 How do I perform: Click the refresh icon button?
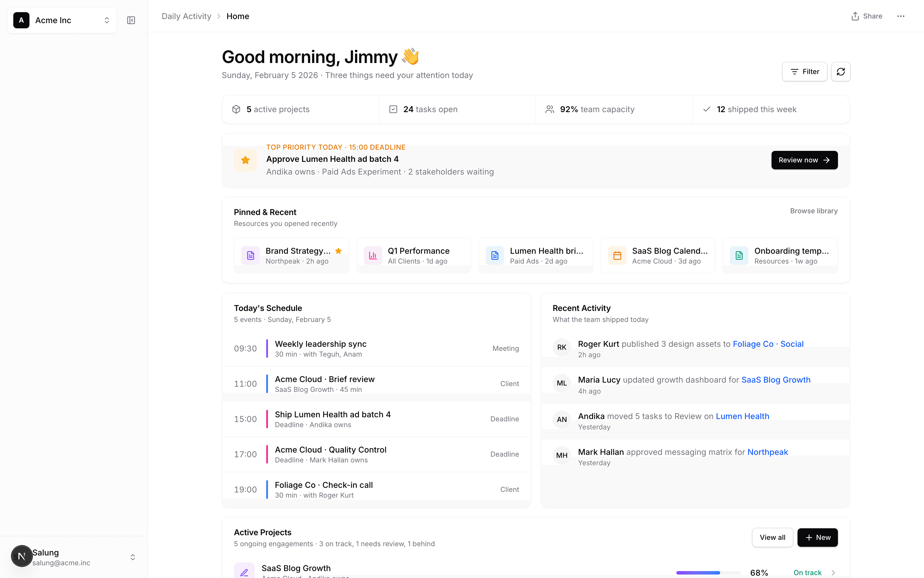point(841,71)
